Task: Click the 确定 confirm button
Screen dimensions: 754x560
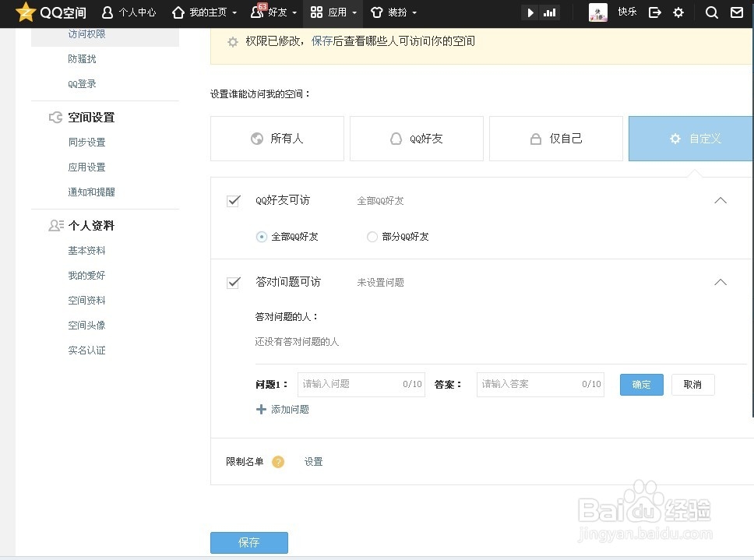Action: (642, 385)
